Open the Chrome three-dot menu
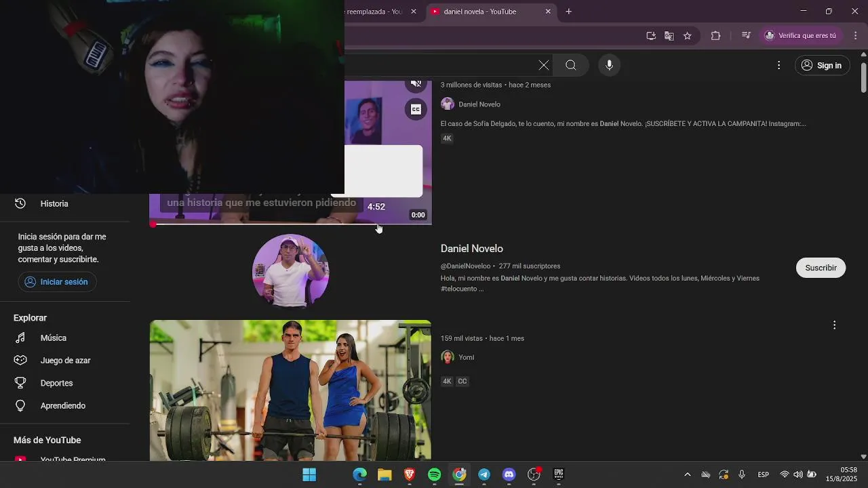 click(856, 36)
